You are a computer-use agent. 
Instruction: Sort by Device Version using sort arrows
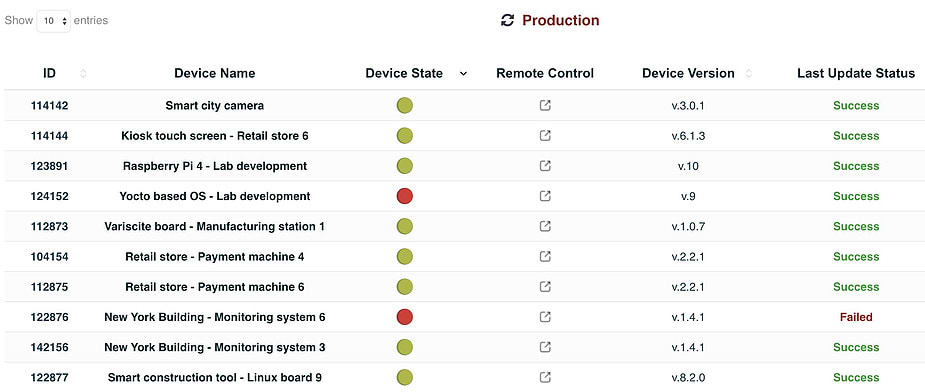click(x=749, y=73)
